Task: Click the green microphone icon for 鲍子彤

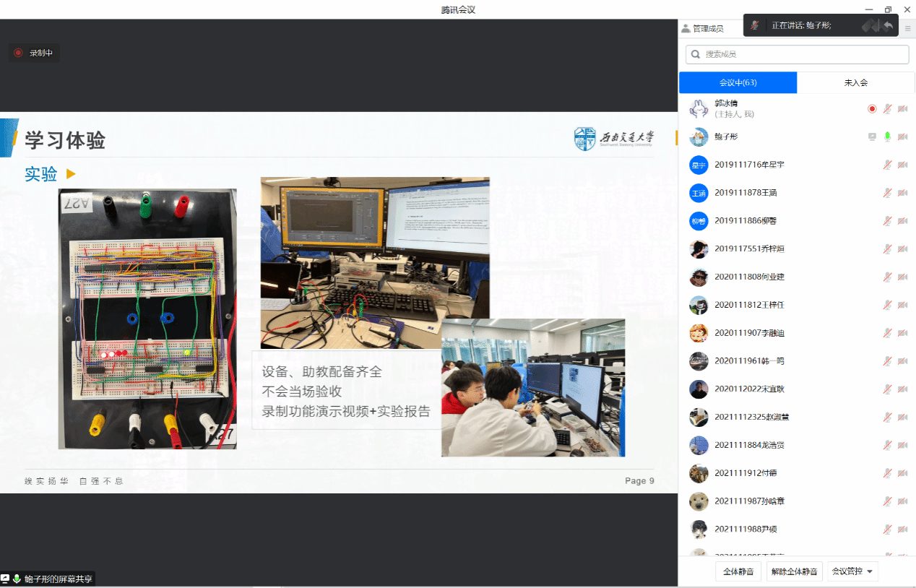Action: pos(887,137)
